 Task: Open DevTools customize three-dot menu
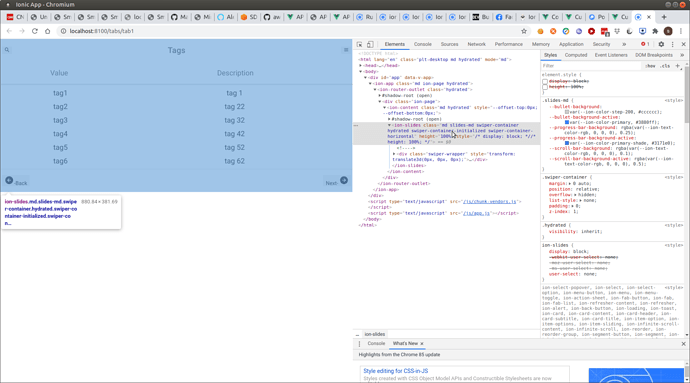672,44
